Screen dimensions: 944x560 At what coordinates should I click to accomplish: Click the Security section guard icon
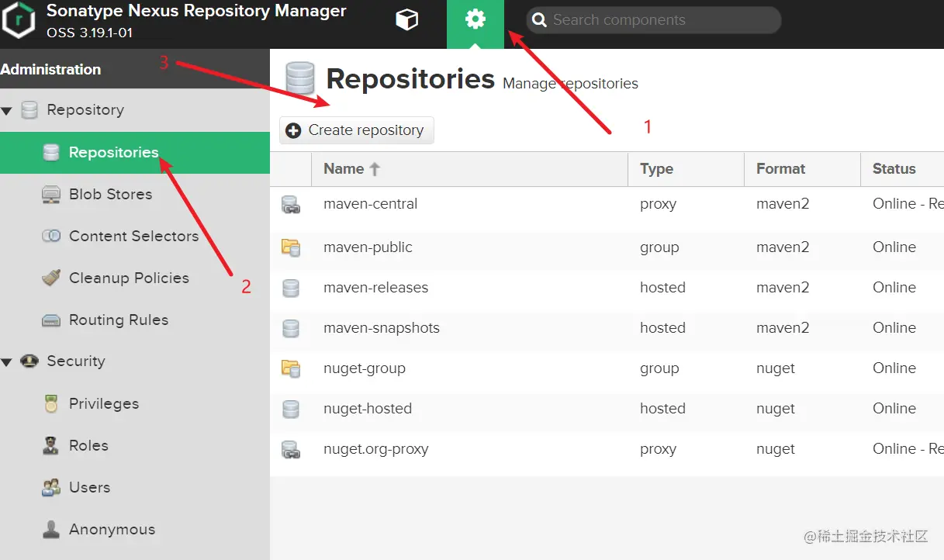[29, 361]
